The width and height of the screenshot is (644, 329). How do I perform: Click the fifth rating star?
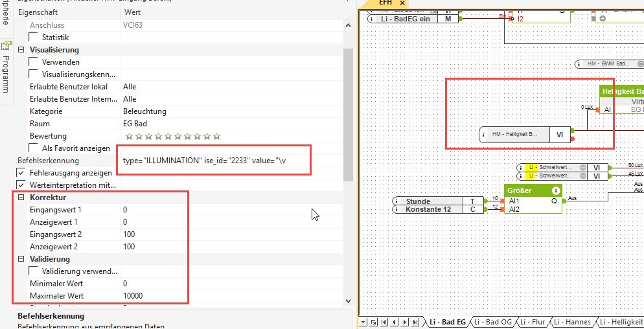(168, 136)
